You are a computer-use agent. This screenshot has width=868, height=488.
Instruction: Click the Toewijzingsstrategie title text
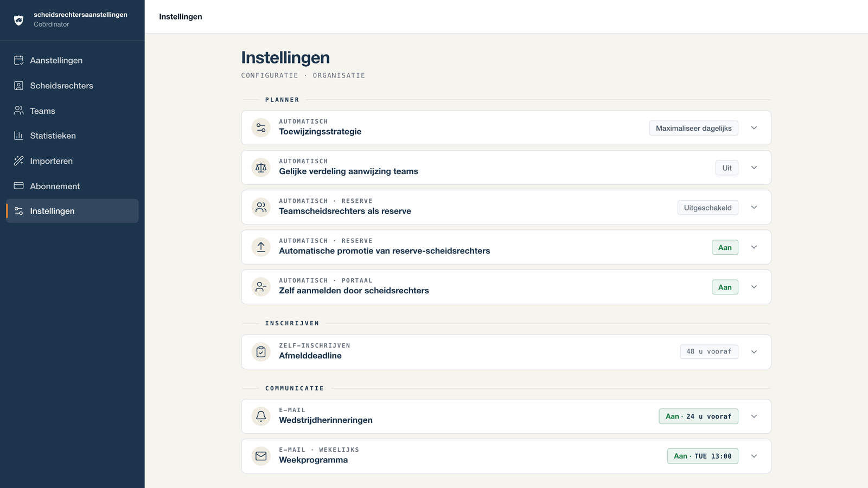[x=320, y=132]
